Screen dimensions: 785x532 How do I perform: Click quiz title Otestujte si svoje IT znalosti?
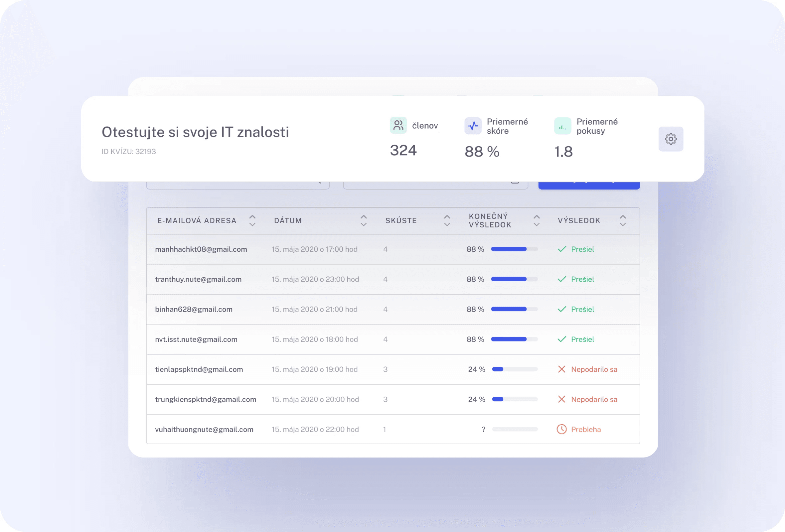click(x=195, y=132)
